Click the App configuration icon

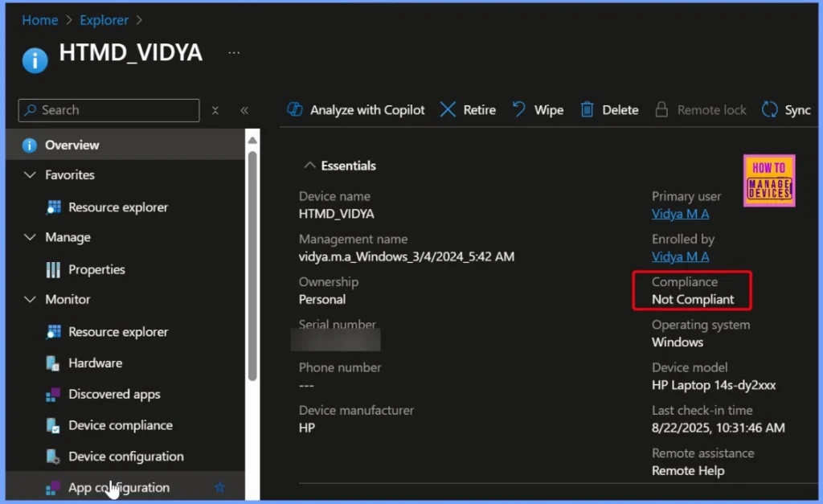pyautogui.click(x=52, y=488)
